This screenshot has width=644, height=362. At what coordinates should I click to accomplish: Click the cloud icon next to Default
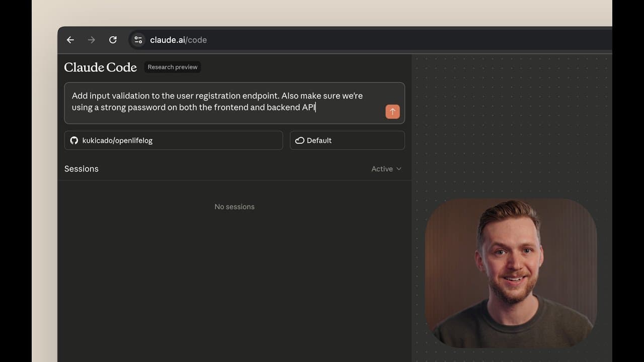click(x=300, y=140)
